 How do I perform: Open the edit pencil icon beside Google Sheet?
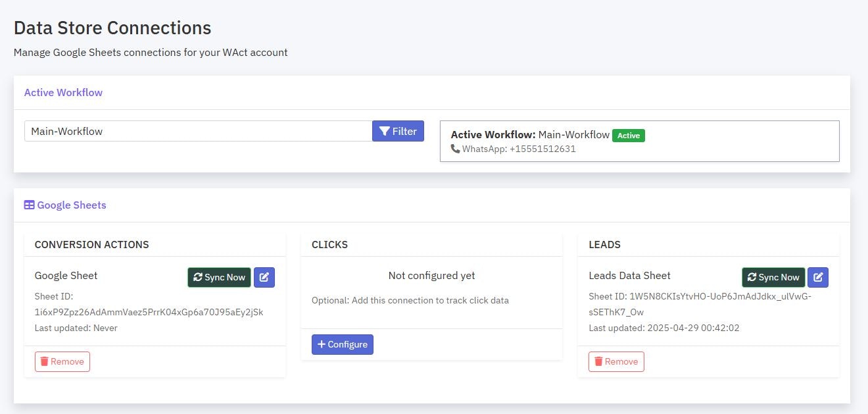[264, 277]
